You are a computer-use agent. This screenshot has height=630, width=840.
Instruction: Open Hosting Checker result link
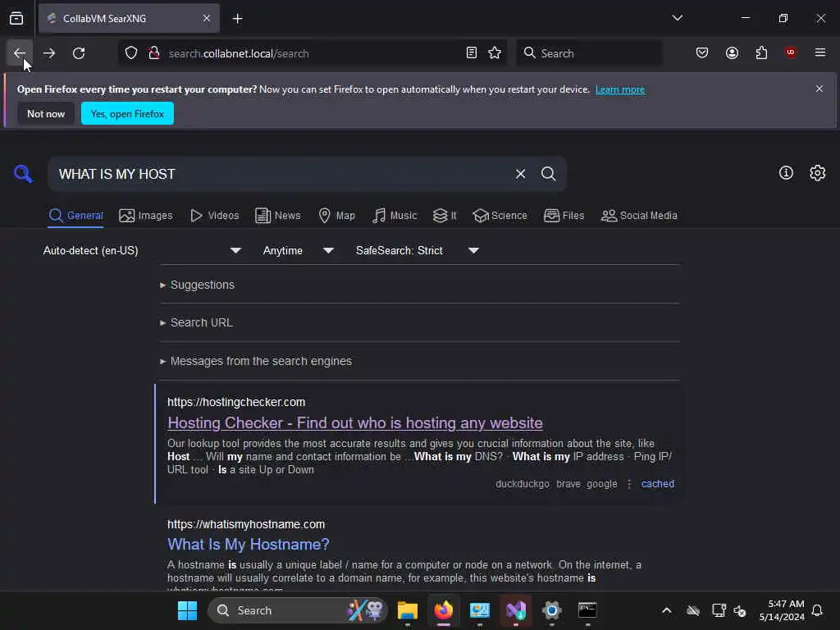(354, 422)
